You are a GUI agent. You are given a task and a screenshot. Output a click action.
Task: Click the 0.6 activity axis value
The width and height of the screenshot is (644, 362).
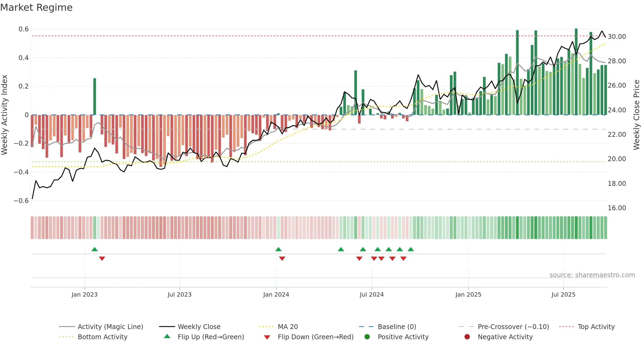[x=24, y=29]
